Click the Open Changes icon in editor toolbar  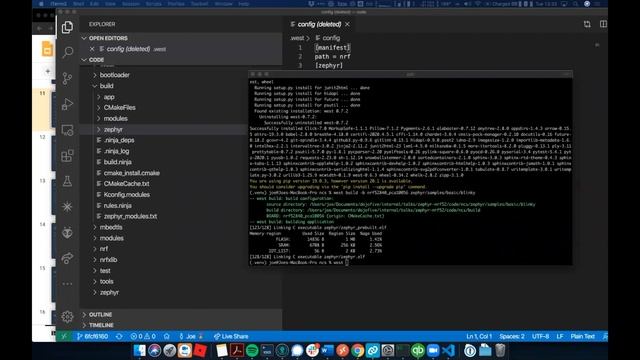click(587, 24)
